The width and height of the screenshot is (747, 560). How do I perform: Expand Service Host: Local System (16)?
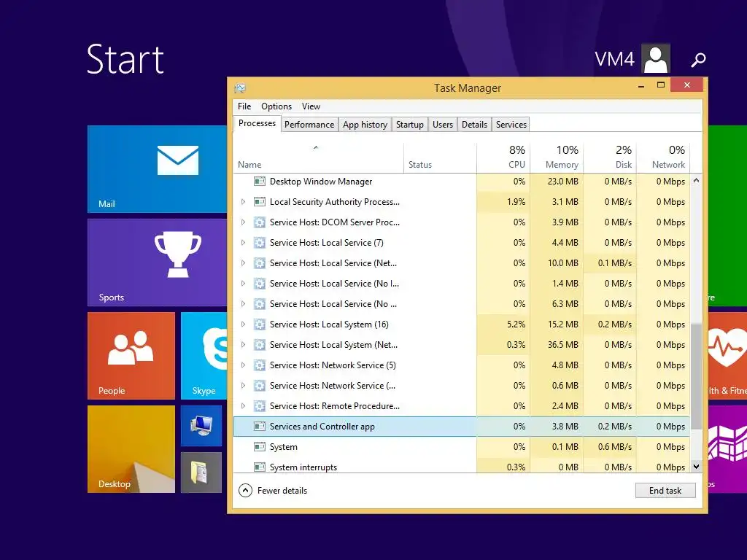(243, 324)
